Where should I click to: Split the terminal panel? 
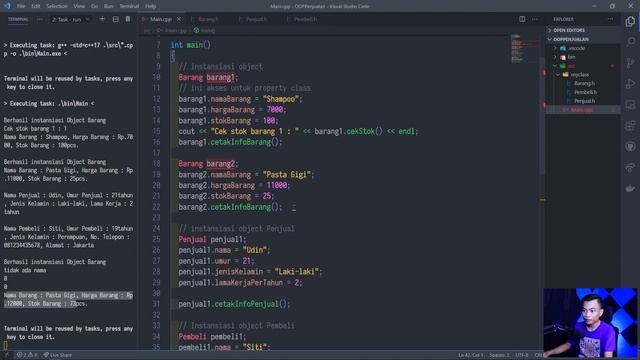click(x=116, y=19)
